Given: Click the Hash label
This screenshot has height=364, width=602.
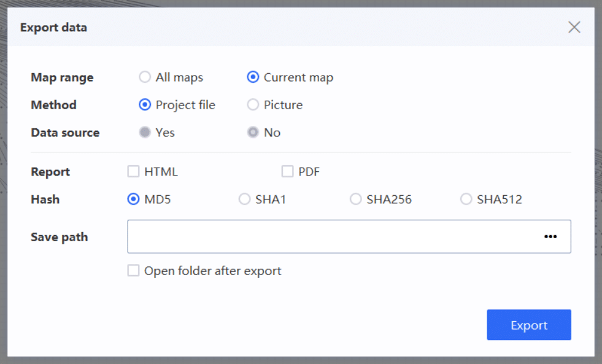Looking at the screenshot, I should (45, 199).
